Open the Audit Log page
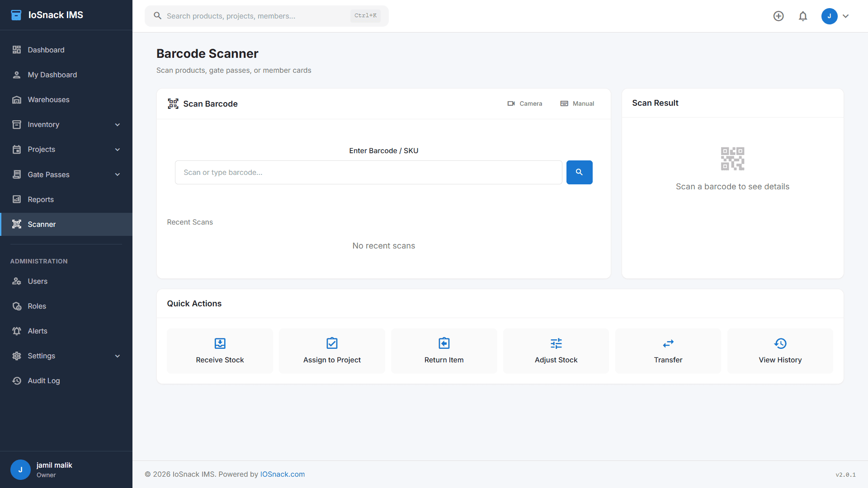The image size is (868, 488). point(44,380)
